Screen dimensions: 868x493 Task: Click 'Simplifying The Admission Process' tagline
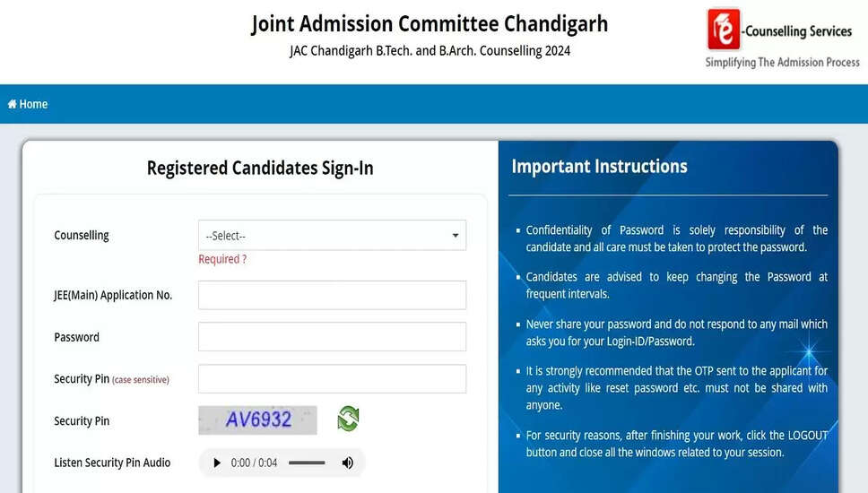tap(782, 63)
